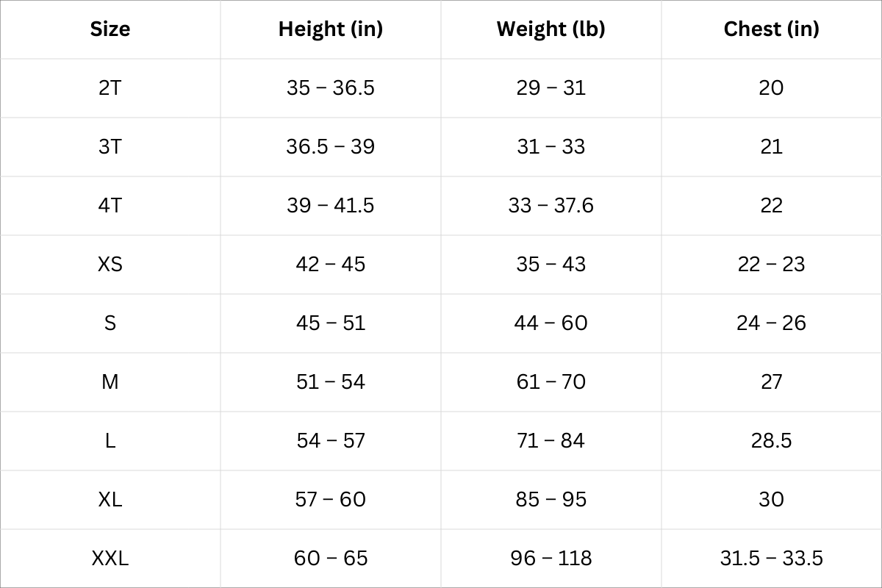882x588 pixels.
Task: Click the weight cell 85 – 95
Action: coord(551,500)
